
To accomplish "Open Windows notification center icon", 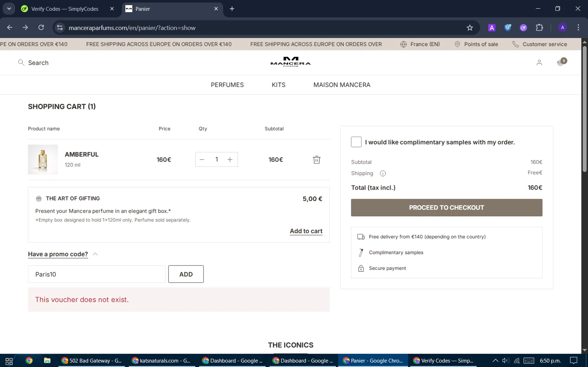I will point(573,361).
